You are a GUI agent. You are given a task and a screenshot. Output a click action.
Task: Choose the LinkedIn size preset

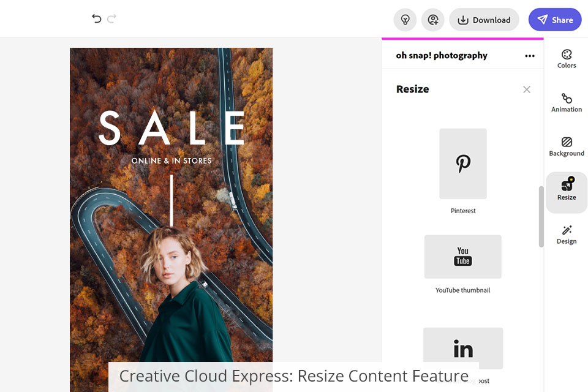pos(463,348)
